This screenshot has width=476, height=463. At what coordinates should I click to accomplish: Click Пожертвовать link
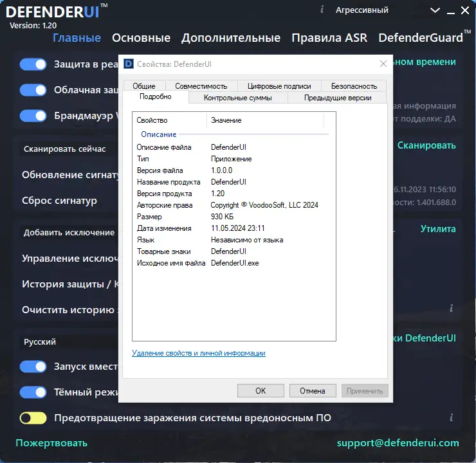(x=51, y=442)
